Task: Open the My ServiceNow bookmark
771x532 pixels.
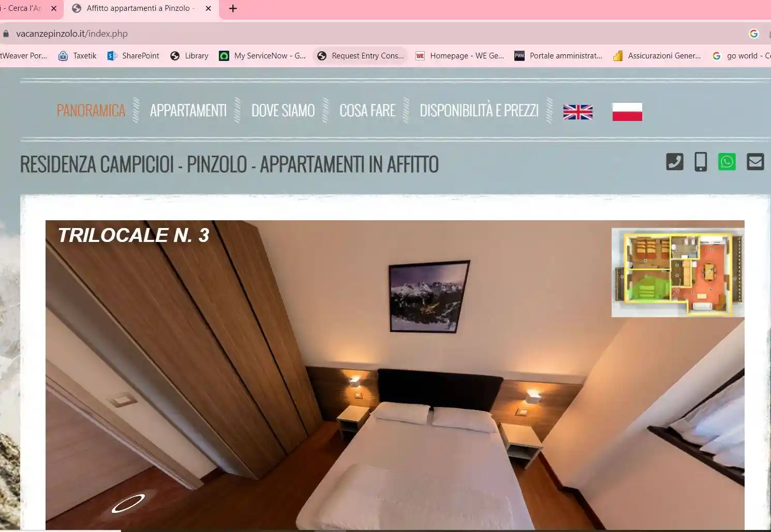Action: (261, 55)
